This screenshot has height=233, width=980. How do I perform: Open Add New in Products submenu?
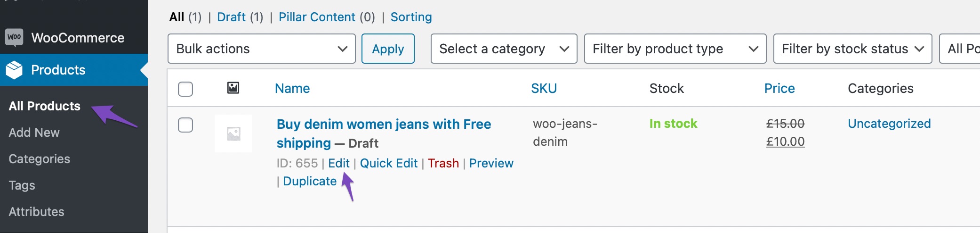34,133
